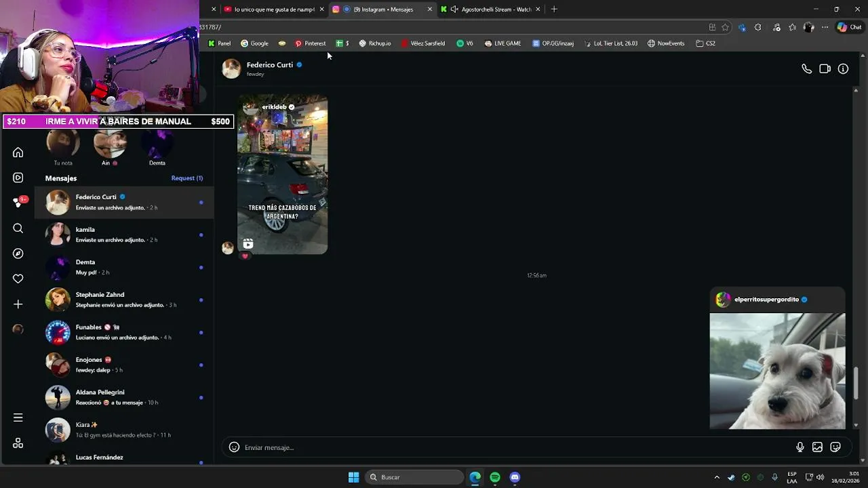The image size is (868, 488).
Task: Open chat with Stephanie Zahnd
Action: [124, 300]
